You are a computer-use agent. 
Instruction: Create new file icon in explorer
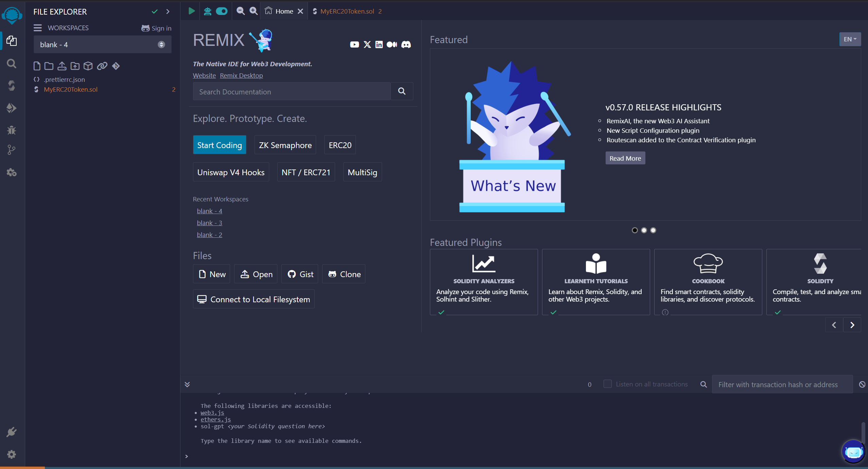click(37, 66)
